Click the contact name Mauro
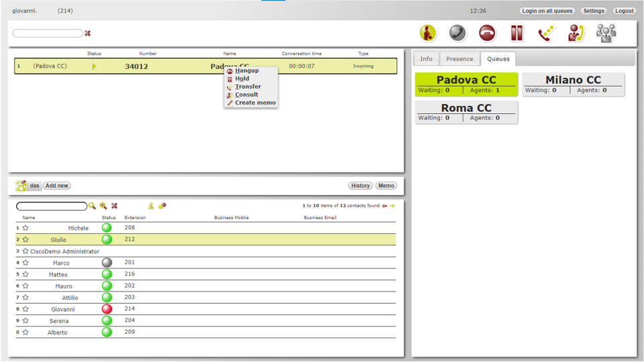644x362 pixels. click(x=64, y=286)
